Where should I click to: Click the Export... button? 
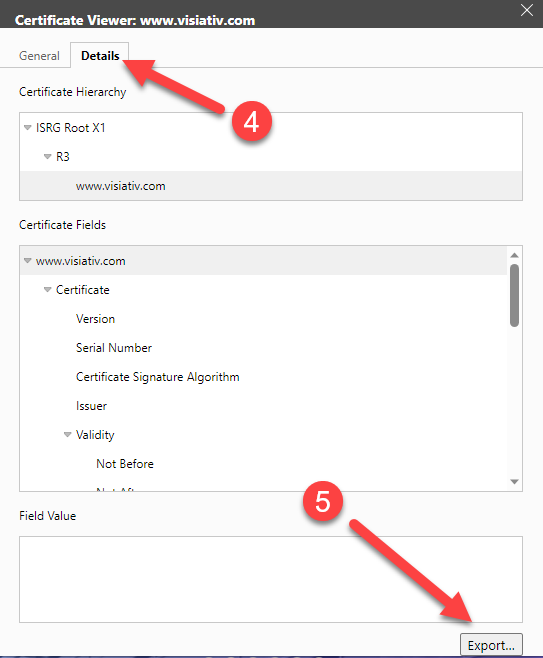click(491, 645)
